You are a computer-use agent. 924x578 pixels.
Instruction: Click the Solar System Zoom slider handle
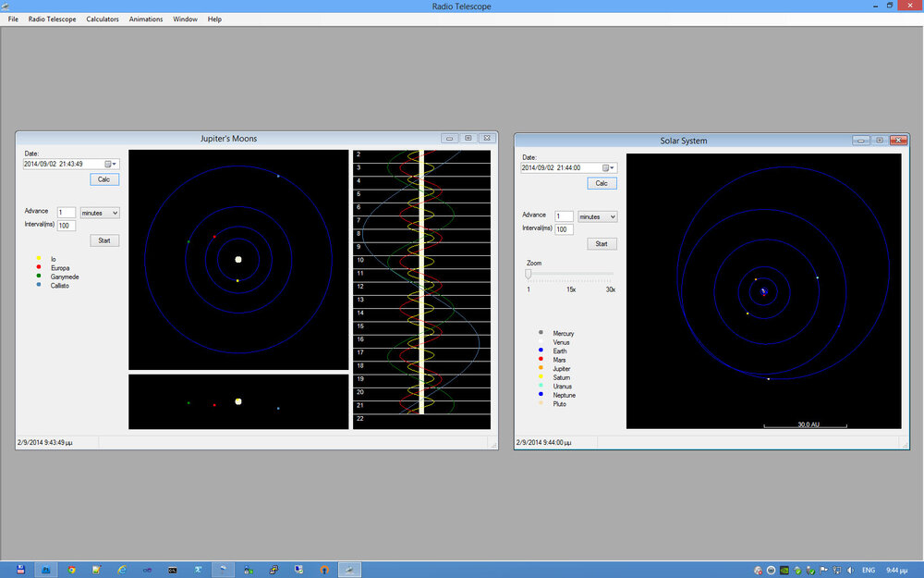coord(529,274)
